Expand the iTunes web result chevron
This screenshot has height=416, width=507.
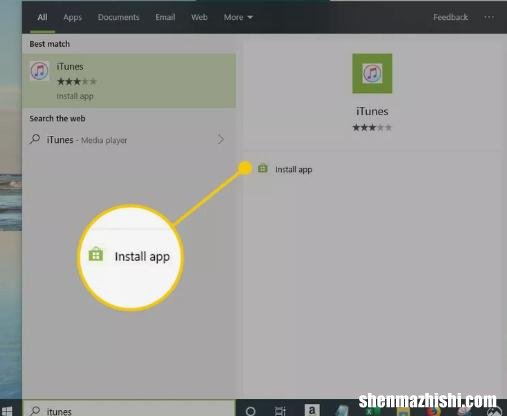pos(220,139)
